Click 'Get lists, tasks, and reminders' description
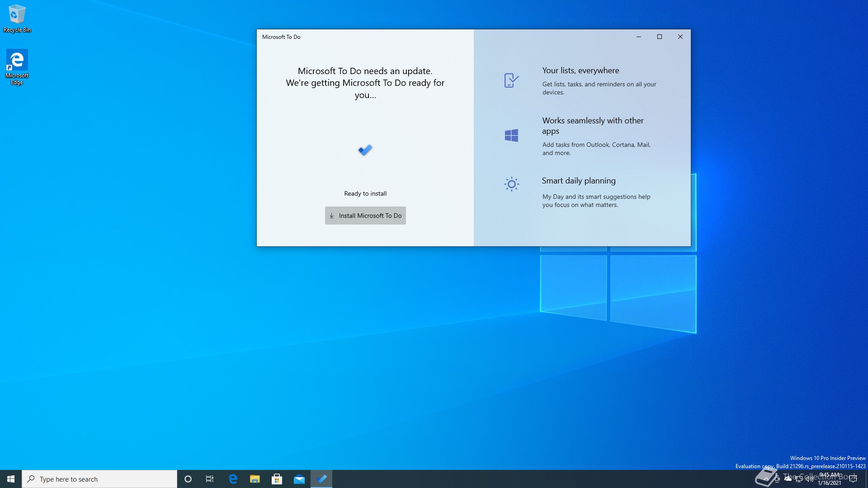Image resolution: width=868 pixels, height=488 pixels. 599,88
